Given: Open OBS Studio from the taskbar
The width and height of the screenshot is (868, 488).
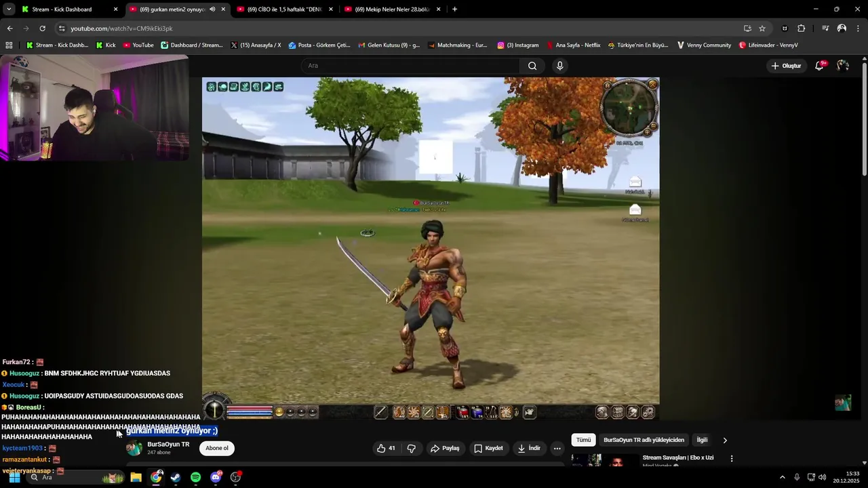Looking at the screenshot, I should [235, 477].
